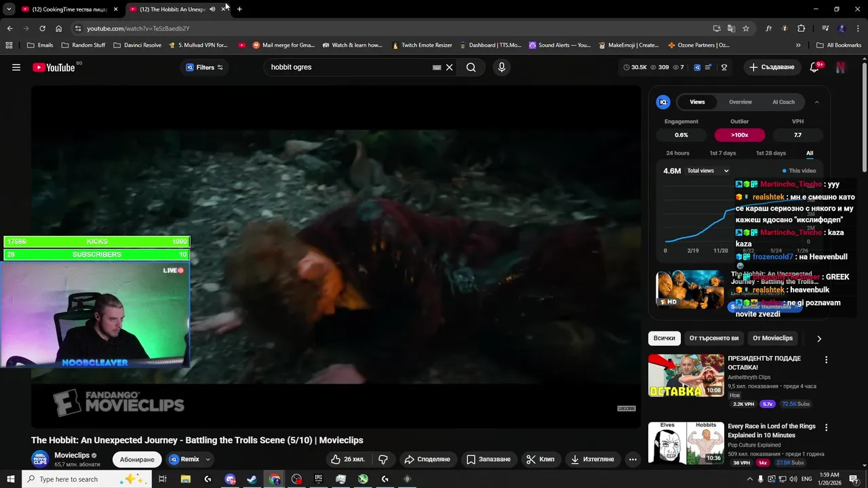Click the vidIQ trophy icon in stats bar
The width and height of the screenshot is (868, 488).
[724, 67]
